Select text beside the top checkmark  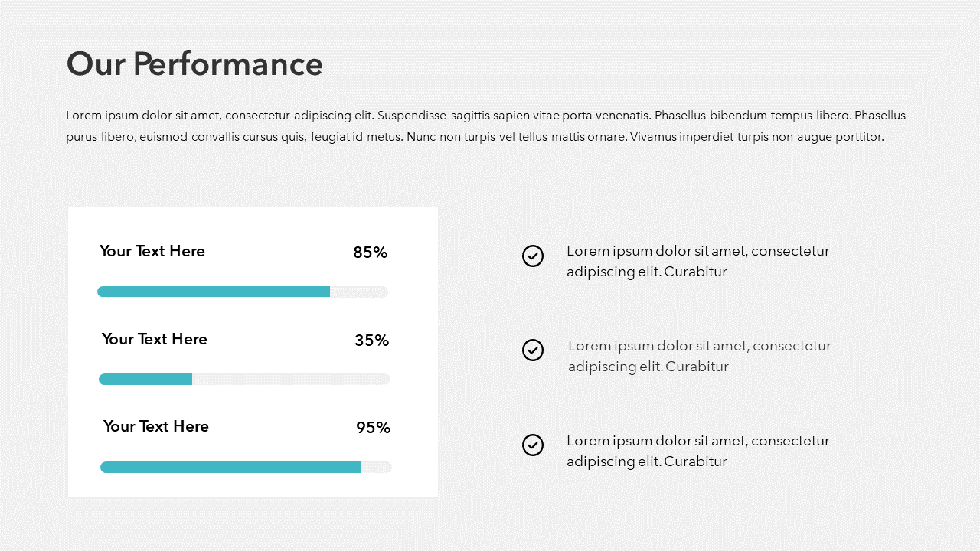(x=697, y=261)
